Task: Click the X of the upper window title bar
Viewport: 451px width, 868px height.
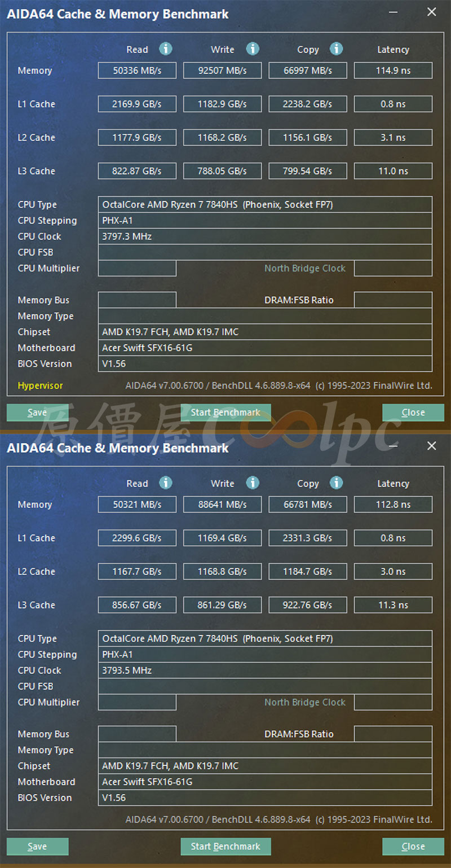Action: tap(432, 12)
